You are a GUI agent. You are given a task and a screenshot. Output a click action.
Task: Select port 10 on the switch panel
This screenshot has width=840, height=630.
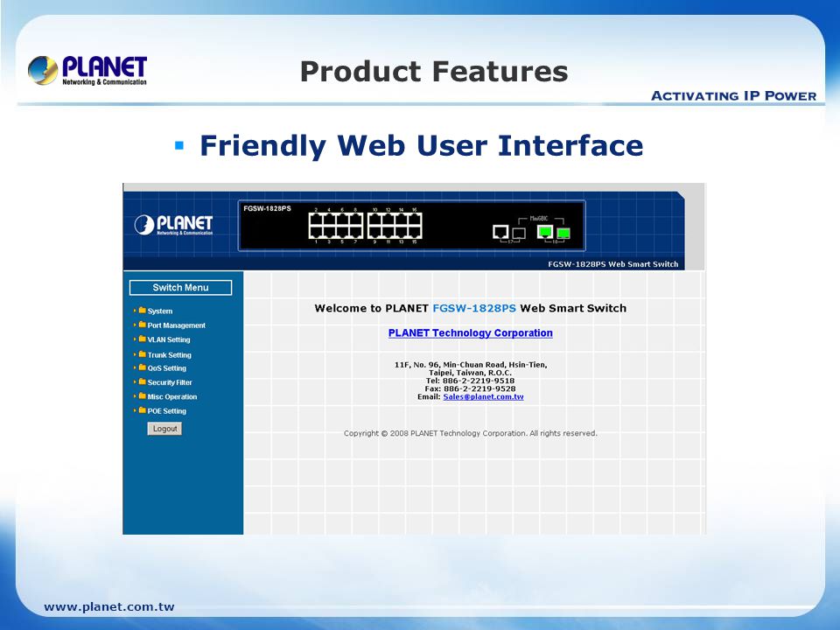[x=374, y=219]
